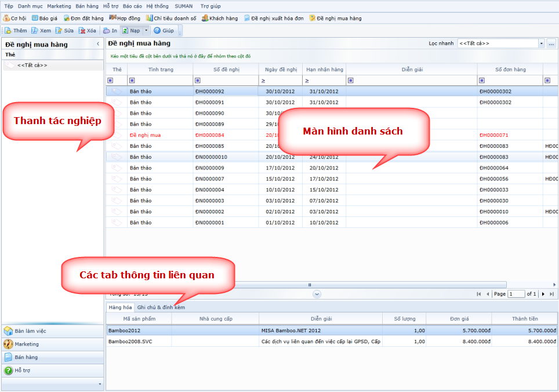Go to the next page arrow
The height and width of the screenshot is (392, 559).
(543, 294)
